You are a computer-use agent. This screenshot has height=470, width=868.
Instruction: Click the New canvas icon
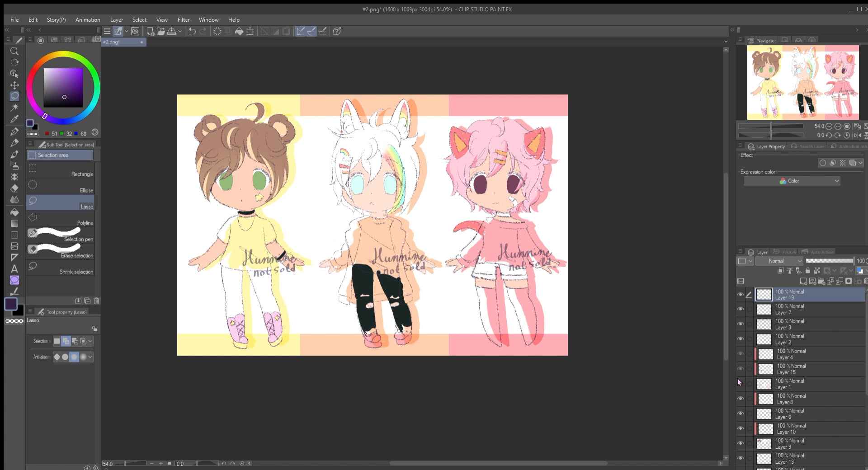click(150, 31)
